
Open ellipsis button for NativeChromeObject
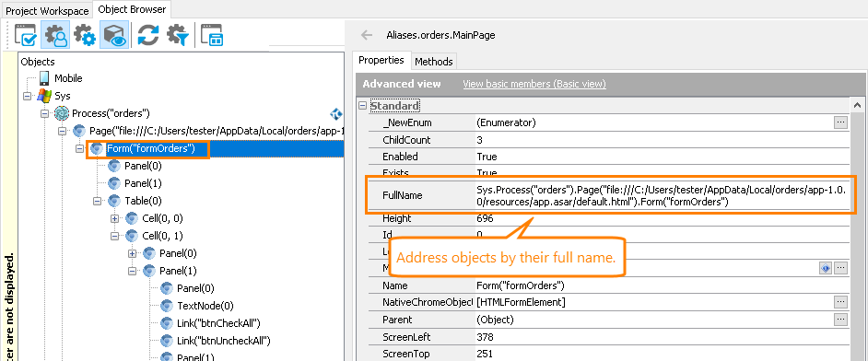(841, 302)
